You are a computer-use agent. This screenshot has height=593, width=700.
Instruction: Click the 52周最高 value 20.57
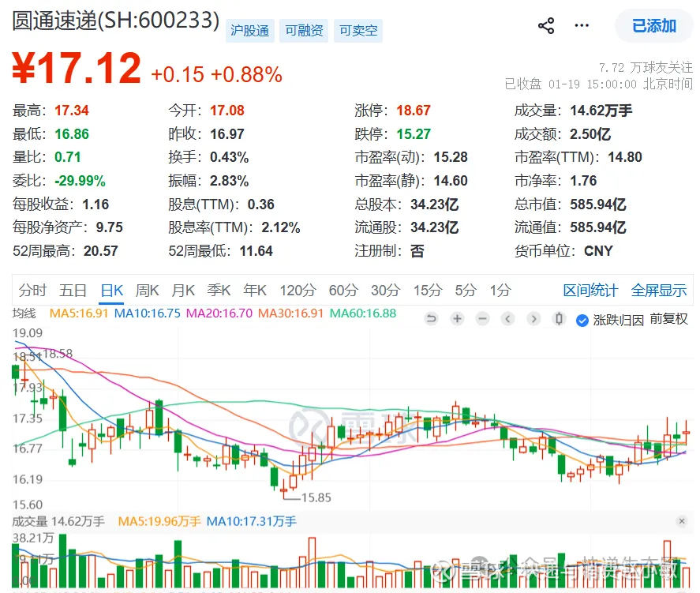click(x=101, y=251)
